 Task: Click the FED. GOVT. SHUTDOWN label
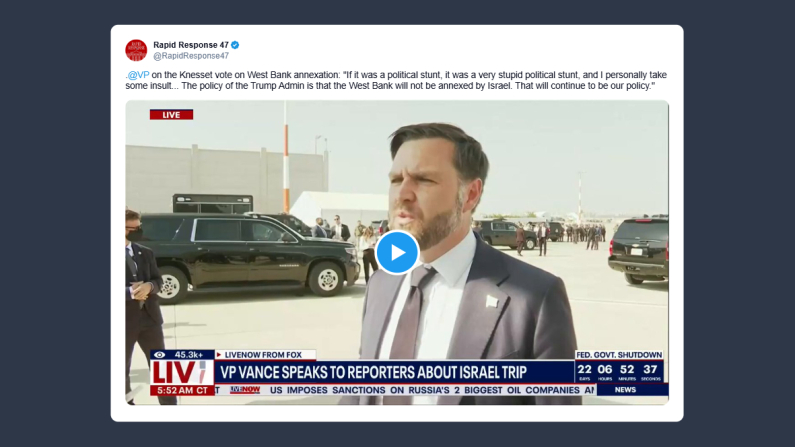tap(619, 355)
